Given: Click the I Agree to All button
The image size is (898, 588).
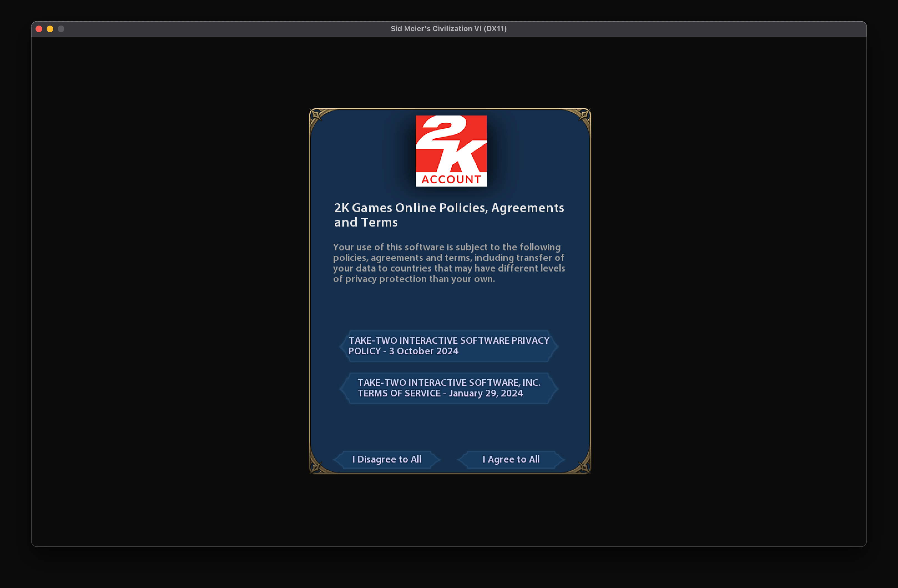Looking at the screenshot, I should point(511,459).
